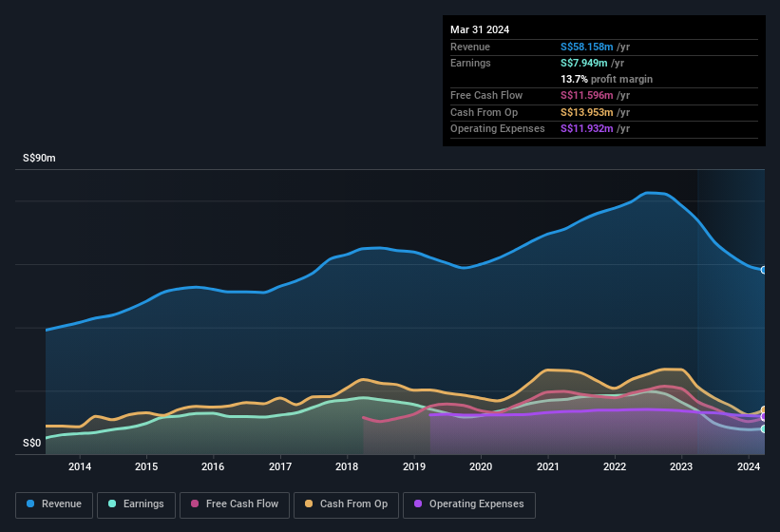780x532 pixels.
Task: Toggle the Cash From Op legend button
Action: pos(346,504)
